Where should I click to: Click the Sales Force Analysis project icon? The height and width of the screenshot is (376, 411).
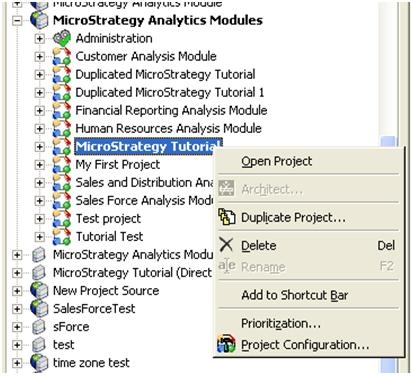tap(62, 200)
